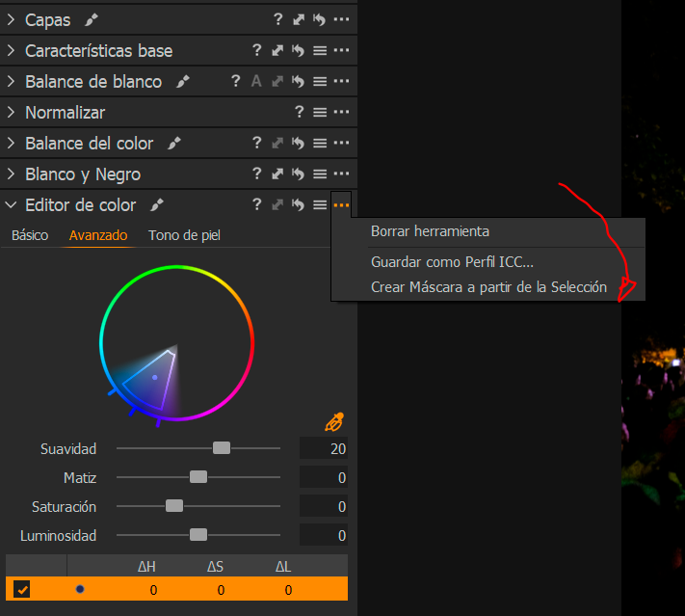This screenshot has width=685, height=616.
Task: Open help for Características base
Action: pyautogui.click(x=257, y=50)
